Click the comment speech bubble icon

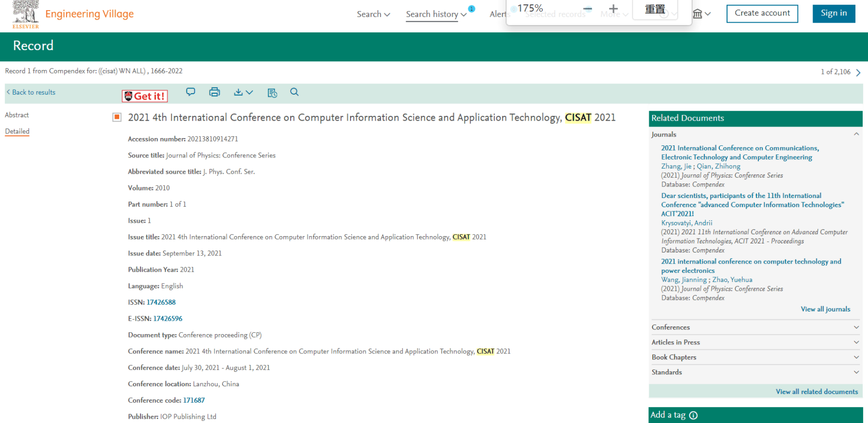tap(191, 92)
